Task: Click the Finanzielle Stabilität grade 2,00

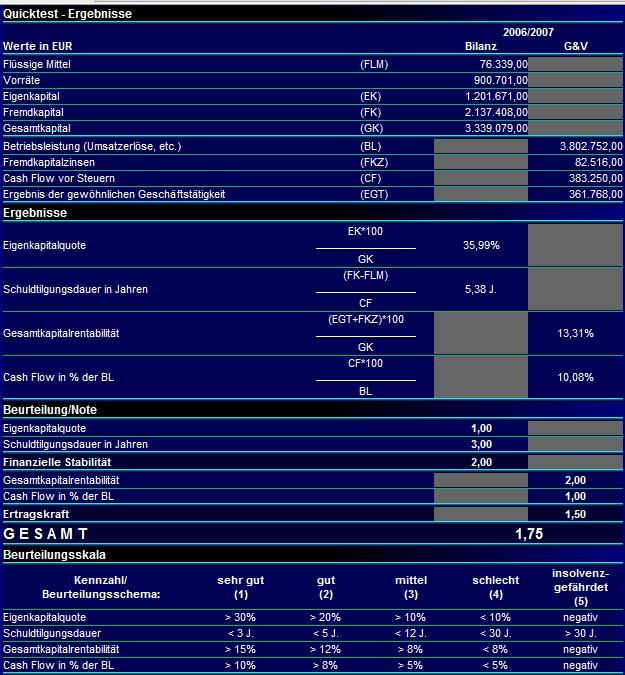Action: (481, 462)
